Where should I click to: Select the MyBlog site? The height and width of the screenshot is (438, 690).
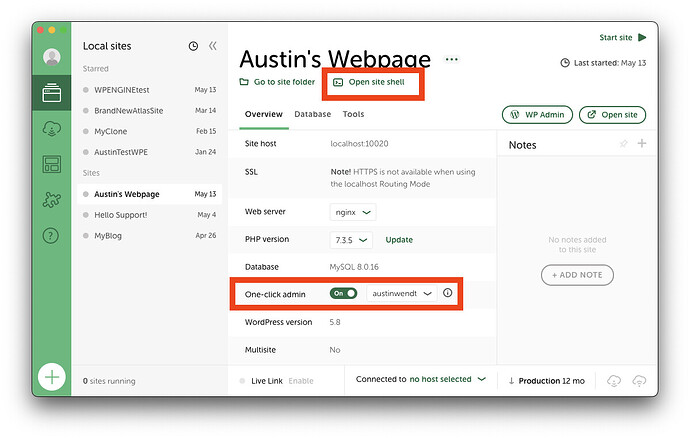(x=150, y=236)
